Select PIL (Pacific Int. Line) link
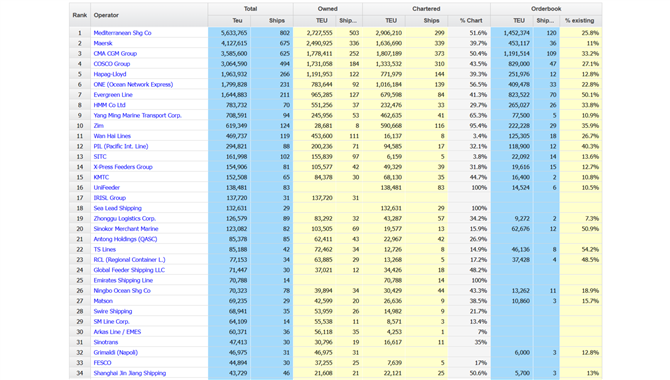 [x=121, y=146]
